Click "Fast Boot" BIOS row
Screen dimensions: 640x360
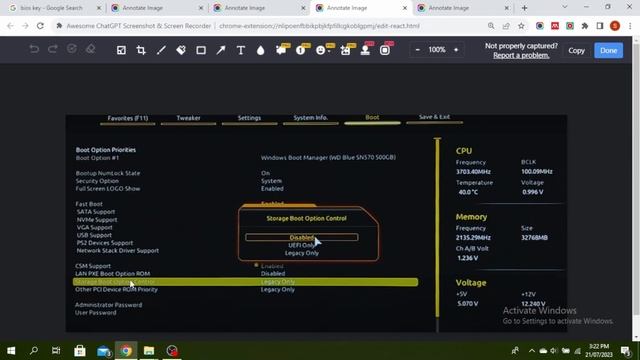89,204
